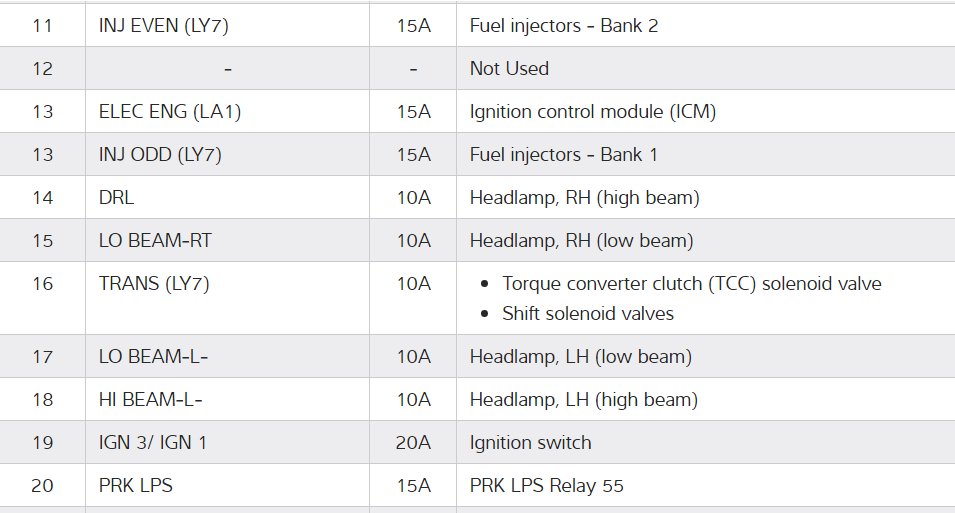Click the TRANS (LY7) fuse name
The height and width of the screenshot is (513, 955).
tap(154, 284)
